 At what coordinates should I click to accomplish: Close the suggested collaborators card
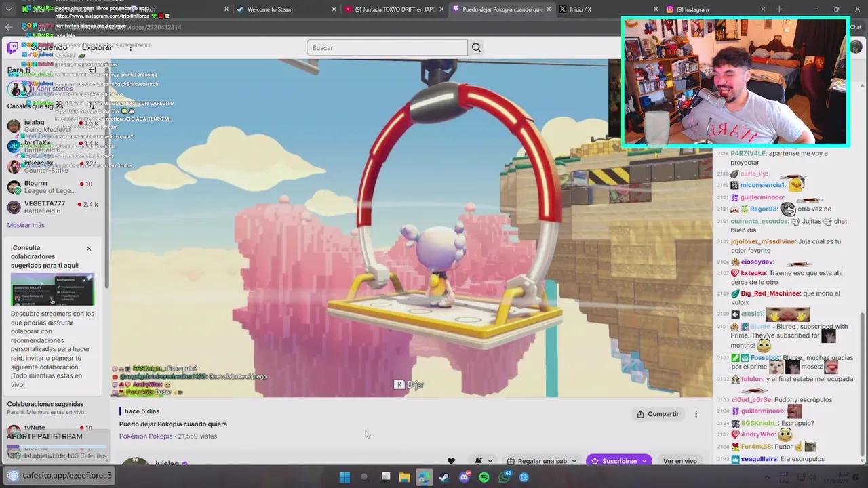89,249
